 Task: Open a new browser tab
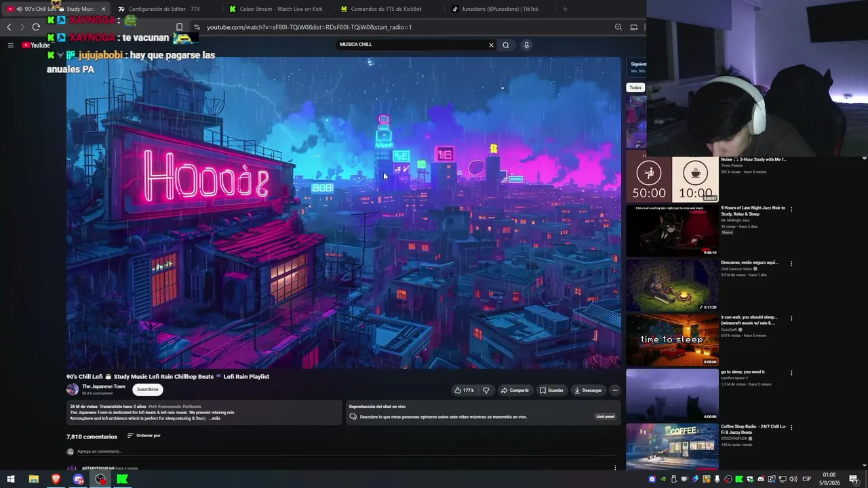coord(565,9)
